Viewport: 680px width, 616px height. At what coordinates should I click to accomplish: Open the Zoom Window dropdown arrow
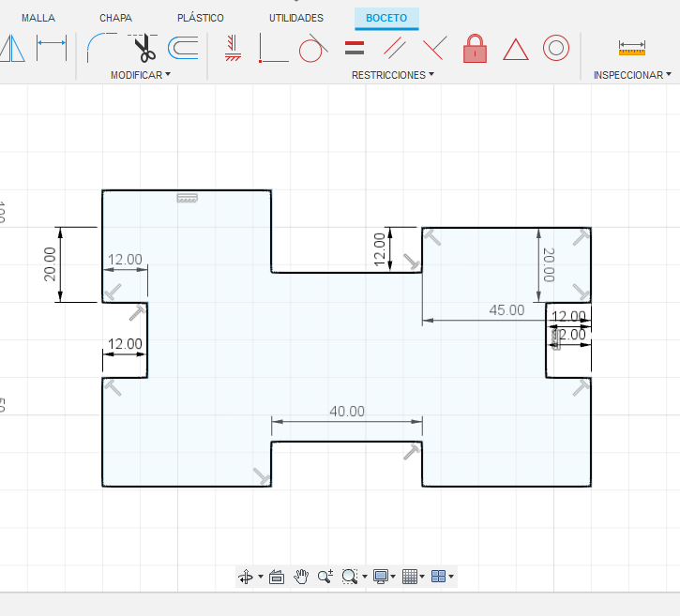click(x=365, y=577)
